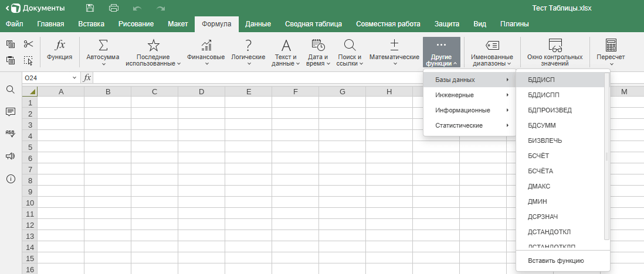
Task: Expand the Автосумма dropdown arrow
Action: coord(103,64)
